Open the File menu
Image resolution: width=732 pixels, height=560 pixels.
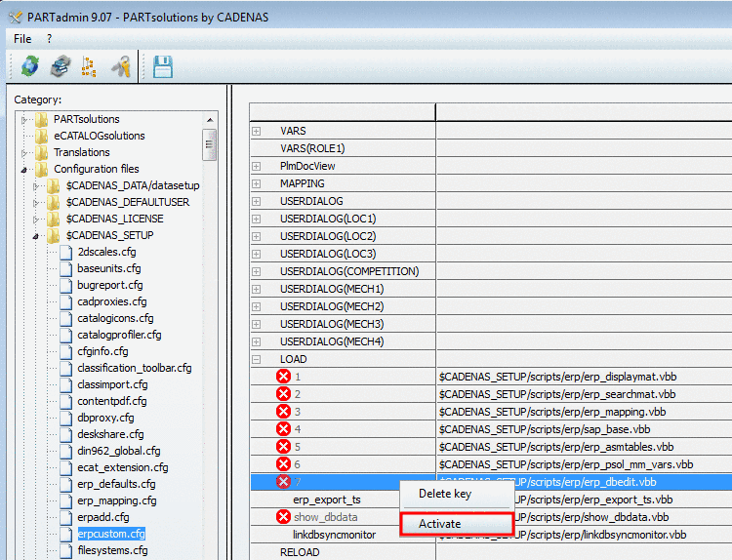tap(22, 39)
